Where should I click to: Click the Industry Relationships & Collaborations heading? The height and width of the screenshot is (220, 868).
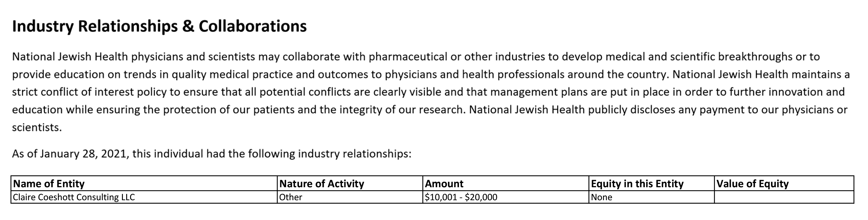click(x=159, y=26)
